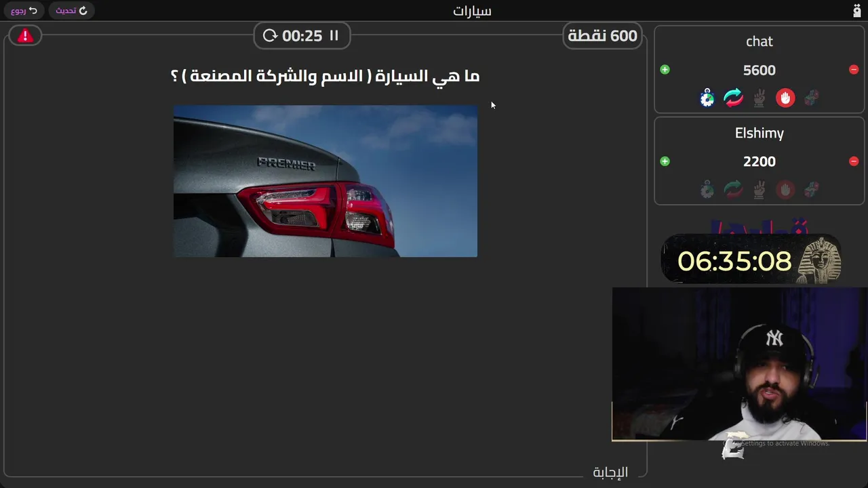Click the سيارات category title
This screenshot has height=488, width=868.
tap(472, 11)
